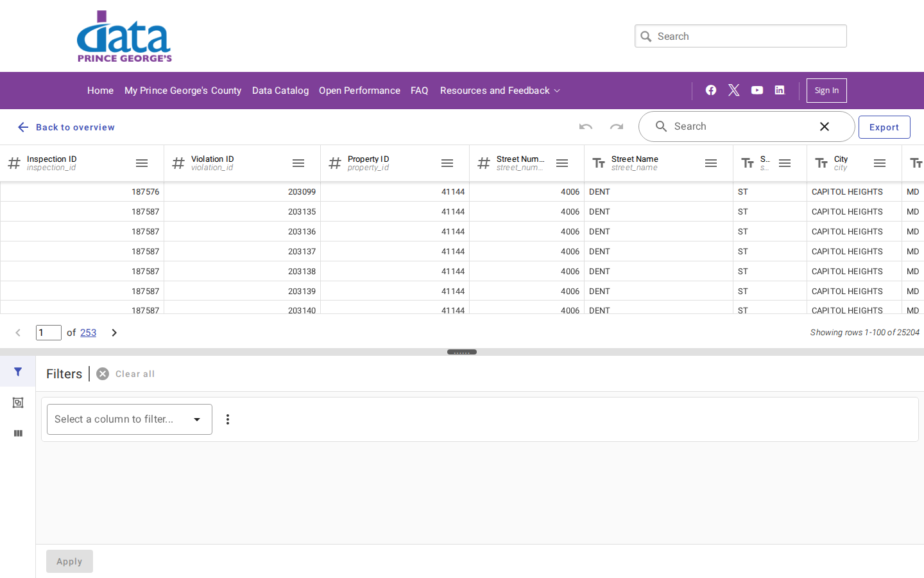Open the Home menu item
Screen dimensions: 924x578
(x=100, y=91)
